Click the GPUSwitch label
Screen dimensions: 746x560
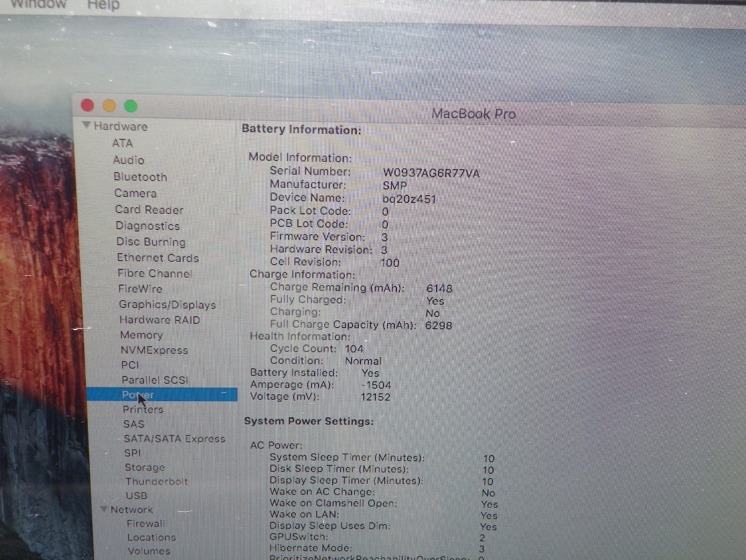point(298,537)
